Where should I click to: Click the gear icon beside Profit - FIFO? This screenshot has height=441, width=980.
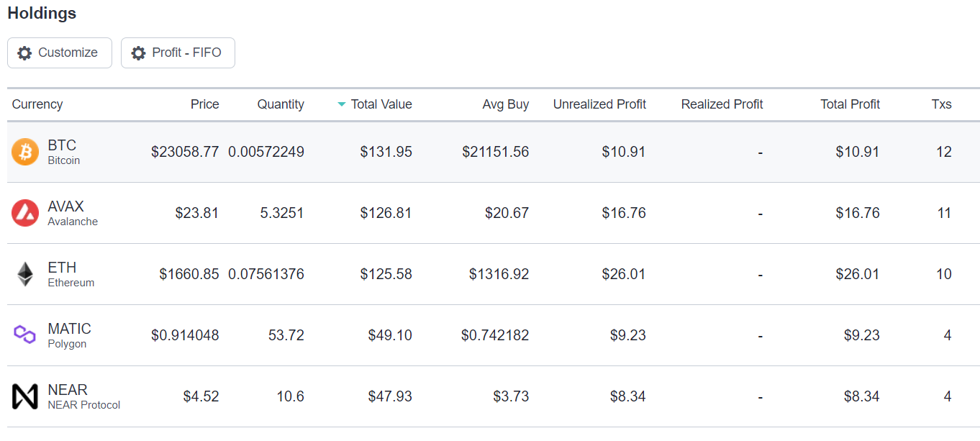point(138,53)
